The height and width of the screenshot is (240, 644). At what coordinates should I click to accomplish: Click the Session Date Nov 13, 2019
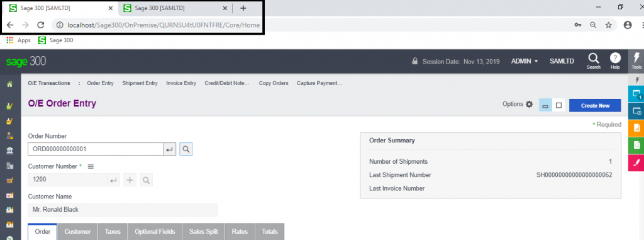461,61
